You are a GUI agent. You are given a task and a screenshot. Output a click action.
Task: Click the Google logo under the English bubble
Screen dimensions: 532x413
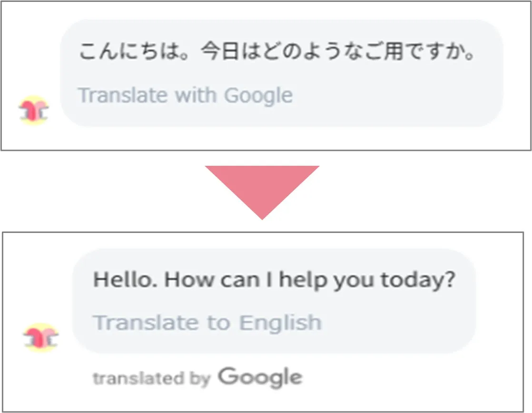pos(260,378)
